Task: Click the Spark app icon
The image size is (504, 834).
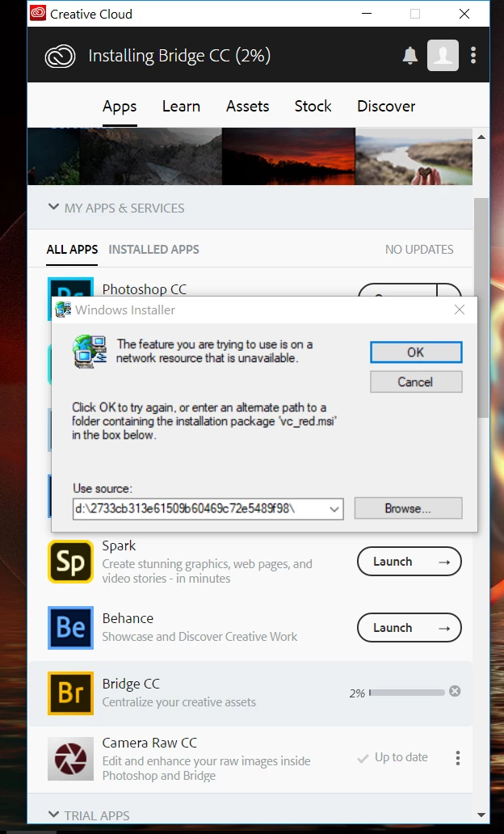Action: (71, 562)
